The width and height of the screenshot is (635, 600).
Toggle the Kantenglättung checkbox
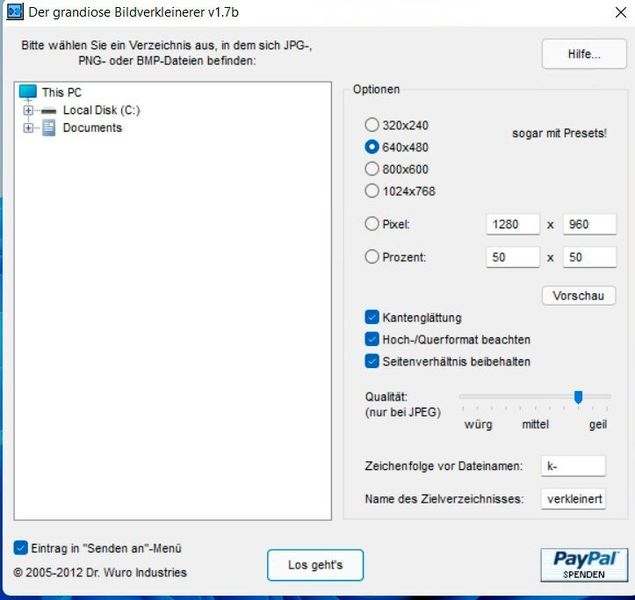[x=372, y=317]
